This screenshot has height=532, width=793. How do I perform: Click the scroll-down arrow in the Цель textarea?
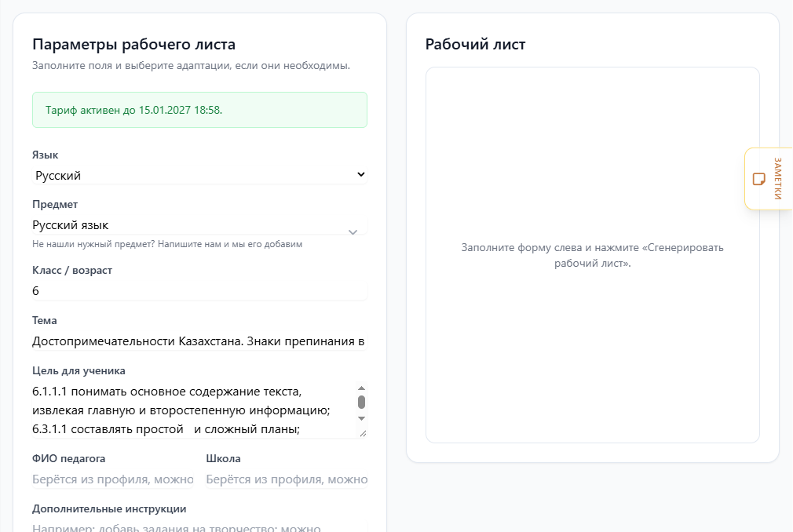pos(361,418)
